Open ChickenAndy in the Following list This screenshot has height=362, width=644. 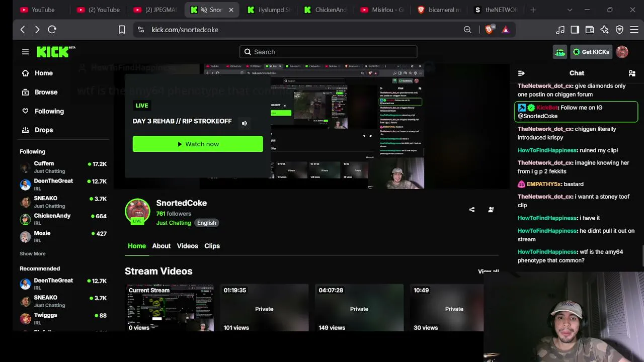[x=63, y=219]
